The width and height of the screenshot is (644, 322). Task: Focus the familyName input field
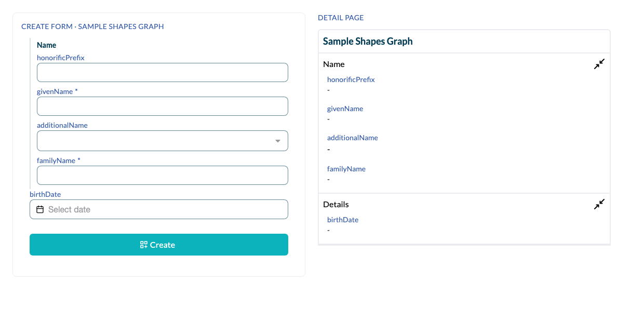(x=163, y=176)
